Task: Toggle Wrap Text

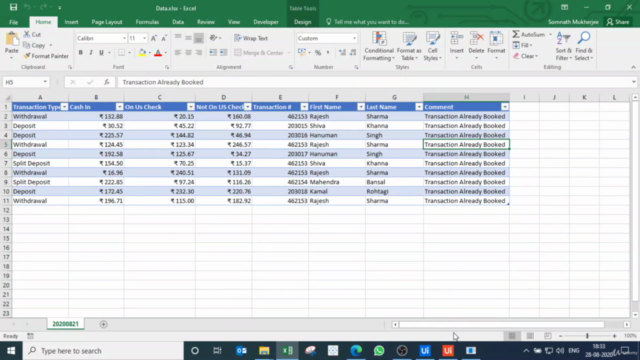Action: [251, 38]
